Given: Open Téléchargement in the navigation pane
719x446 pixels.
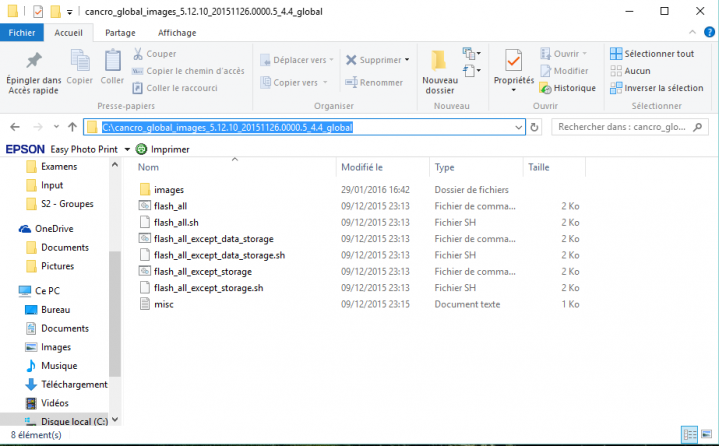Looking at the screenshot, I should coord(66,385).
